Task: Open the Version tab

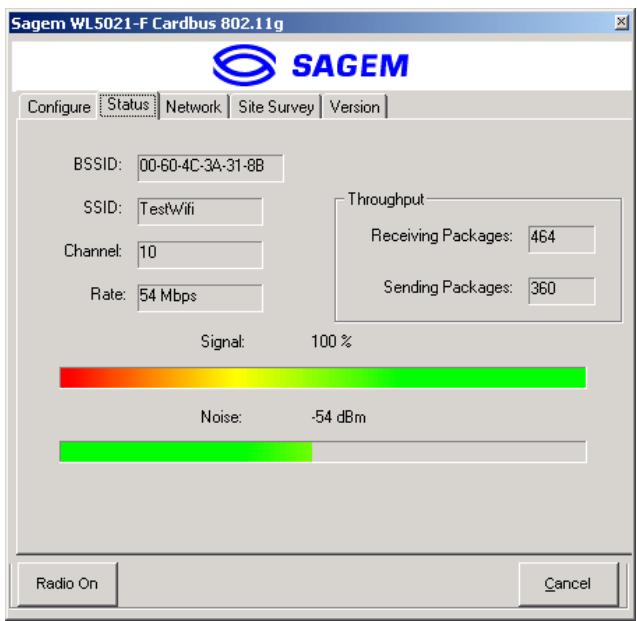Action: [x=355, y=107]
